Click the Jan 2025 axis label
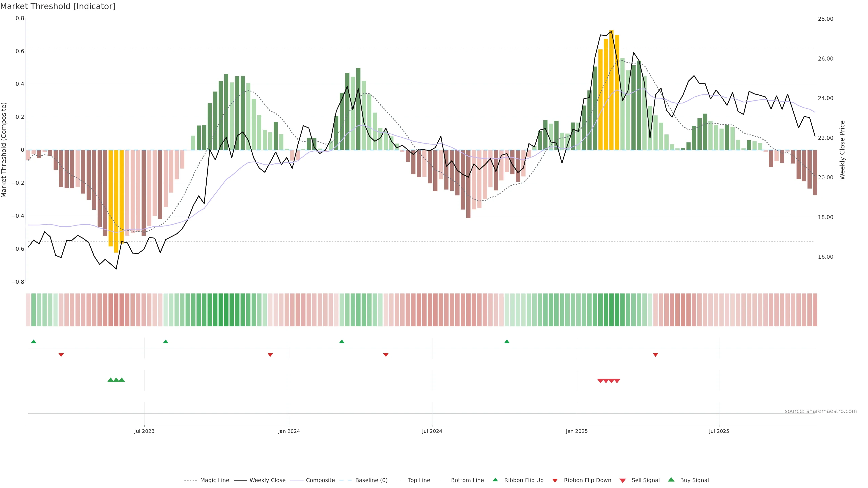 click(577, 431)
